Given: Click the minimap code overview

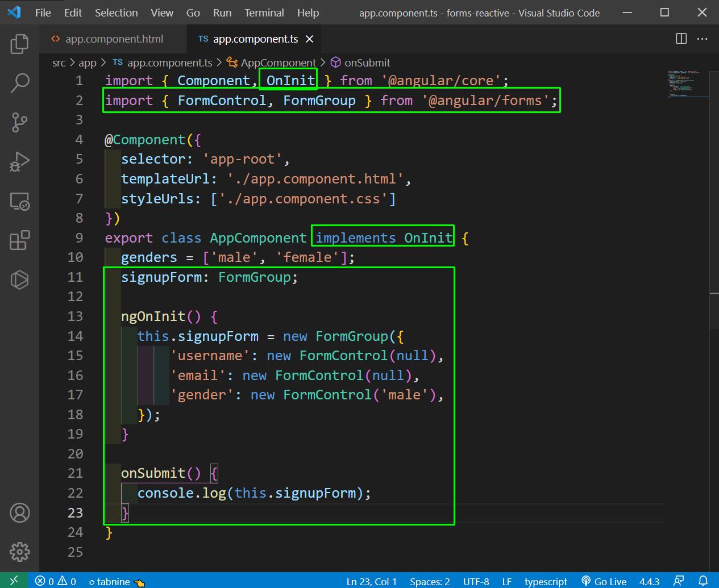Looking at the screenshot, I should click(x=688, y=84).
